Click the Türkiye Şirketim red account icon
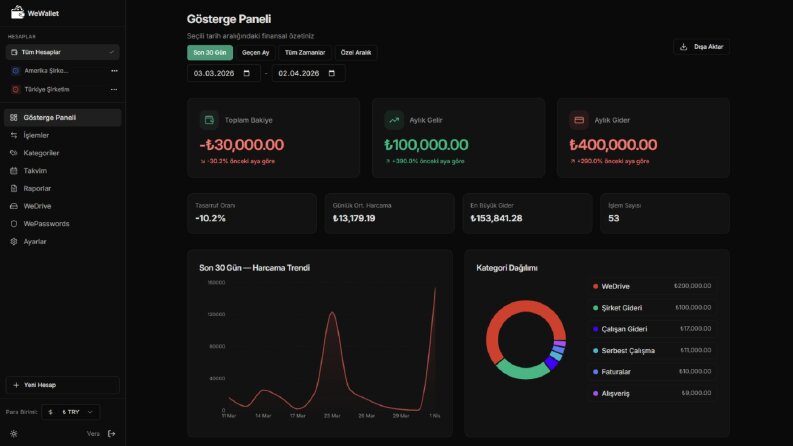The image size is (793, 446). click(x=15, y=90)
